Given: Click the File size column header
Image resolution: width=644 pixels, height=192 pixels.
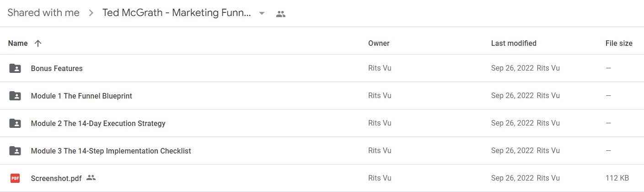Looking at the screenshot, I should click(x=619, y=43).
